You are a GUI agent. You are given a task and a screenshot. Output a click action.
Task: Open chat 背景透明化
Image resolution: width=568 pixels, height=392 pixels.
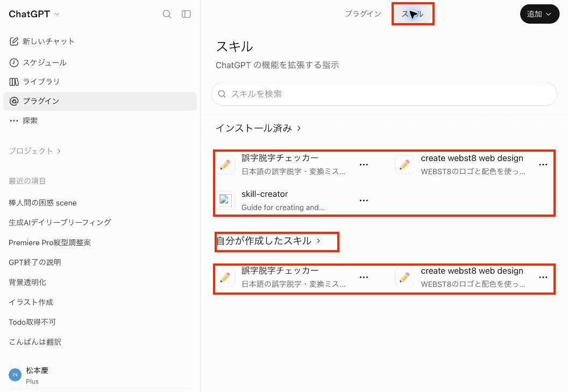(27, 282)
